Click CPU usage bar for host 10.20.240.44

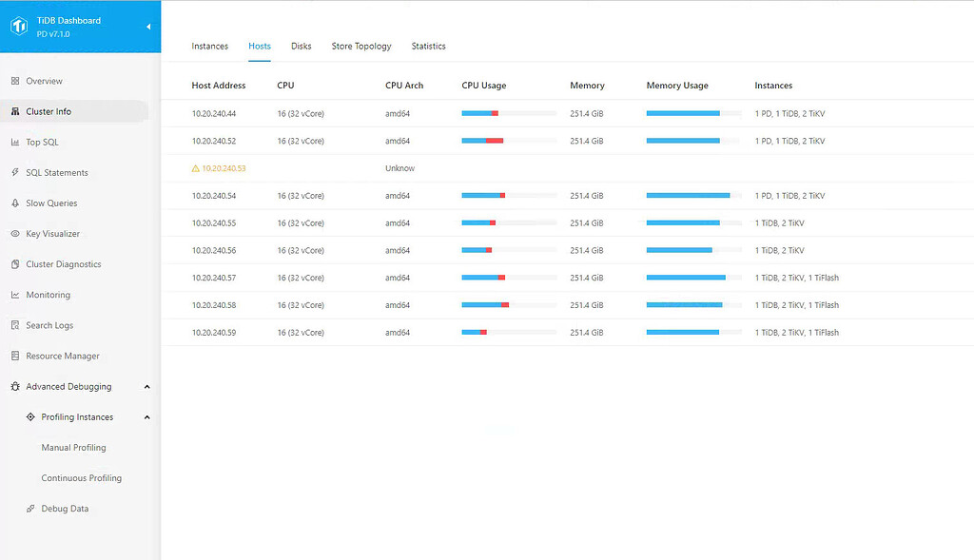pos(508,113)
